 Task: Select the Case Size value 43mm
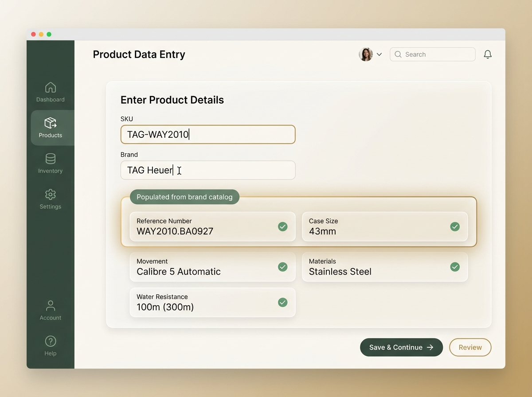(x=322, y=231)
